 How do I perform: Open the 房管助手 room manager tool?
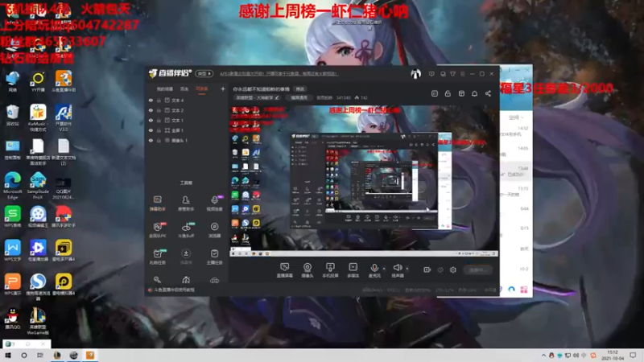[x=186, y=203]
